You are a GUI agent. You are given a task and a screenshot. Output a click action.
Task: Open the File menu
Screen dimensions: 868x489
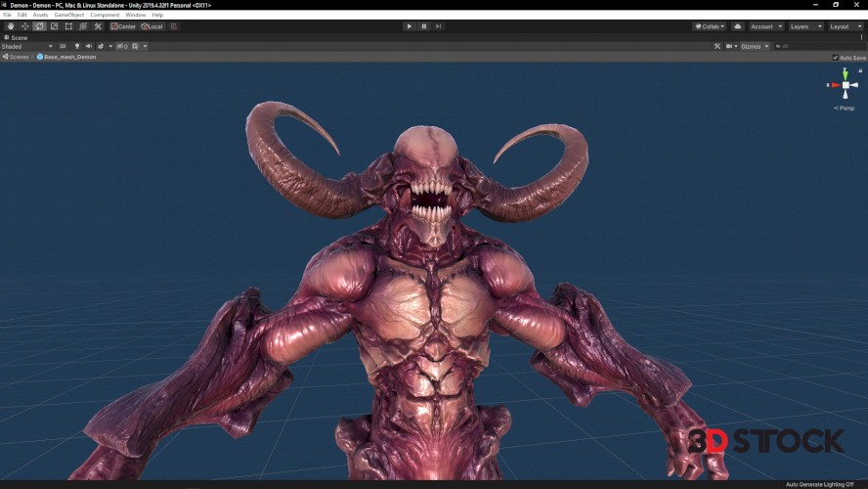coord(7,15)
